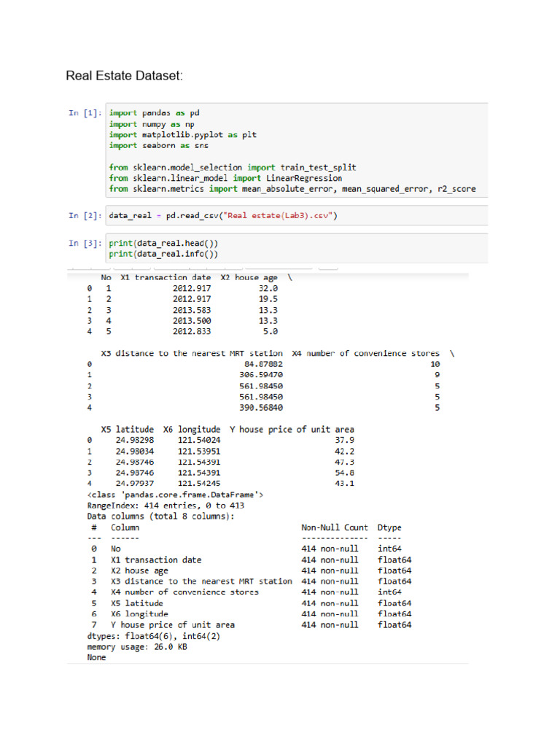The width and height of the screenshot is (560, 747).
Task: Select the In [3] cell prompt
Action: pyautogui.click(x=85, y=243)
